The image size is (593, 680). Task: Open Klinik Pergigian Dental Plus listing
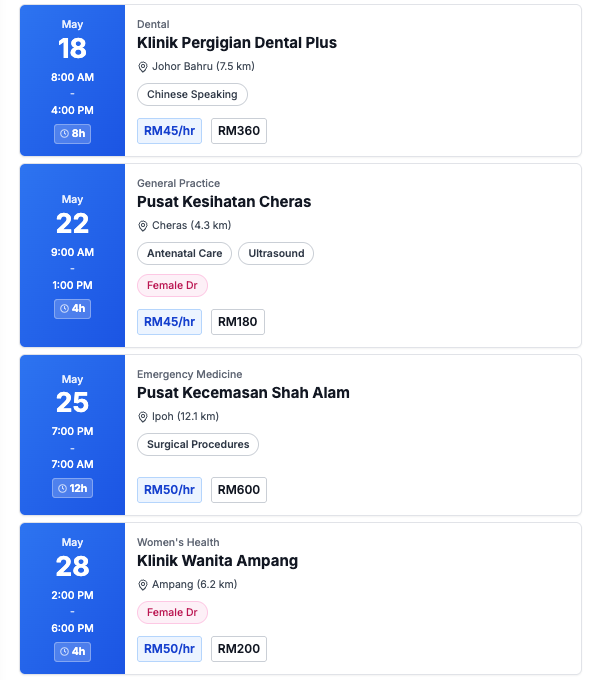point(237,42)
